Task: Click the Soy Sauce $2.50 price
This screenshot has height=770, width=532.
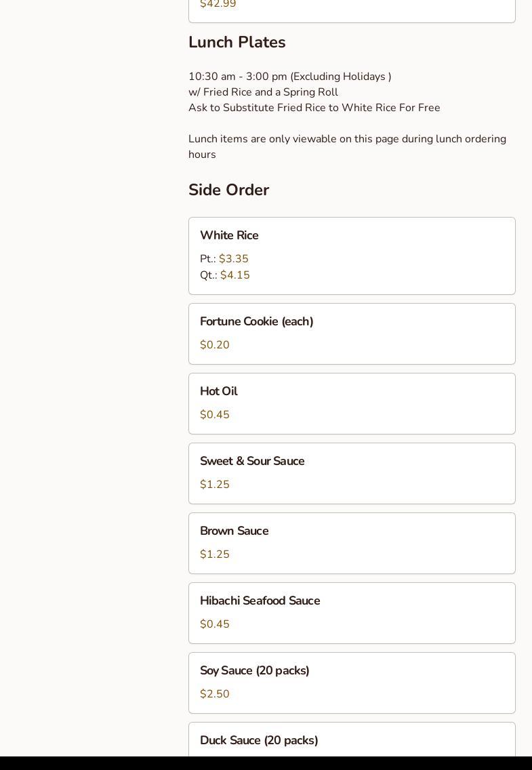Action: point(214,693)
